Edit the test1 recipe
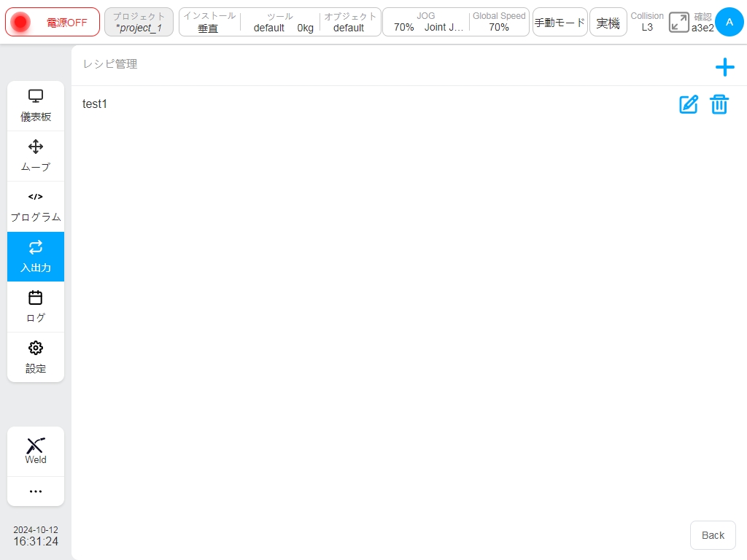 (x=689, y=104)
